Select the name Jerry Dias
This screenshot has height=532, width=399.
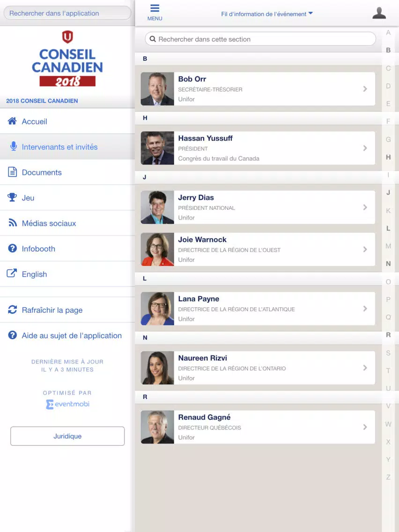point(196,198)
